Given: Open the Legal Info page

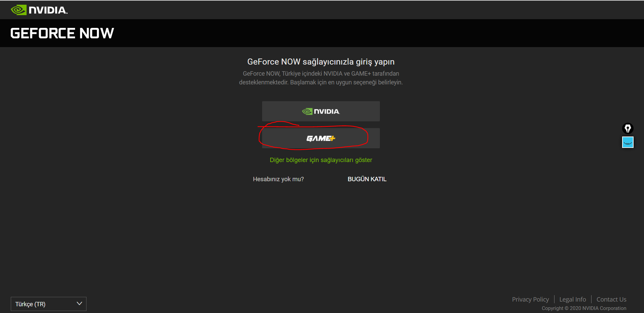Looking at the screenshot, I should tap(572, 299).
